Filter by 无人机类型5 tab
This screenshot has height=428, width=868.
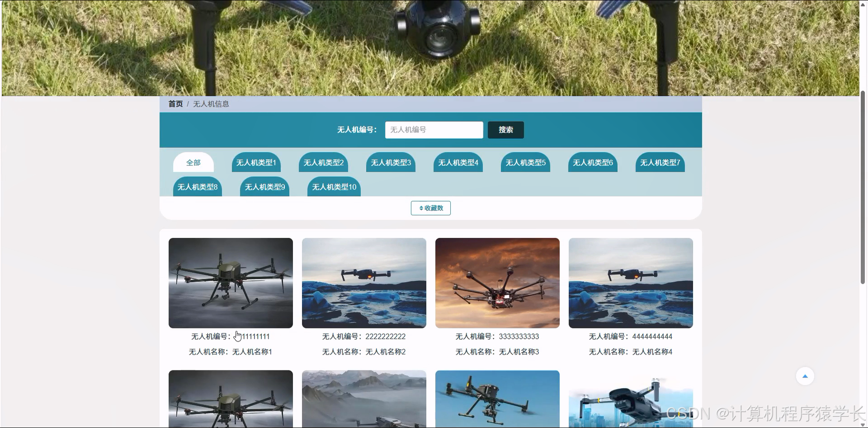pyautogui.click(x=525, y=162)
